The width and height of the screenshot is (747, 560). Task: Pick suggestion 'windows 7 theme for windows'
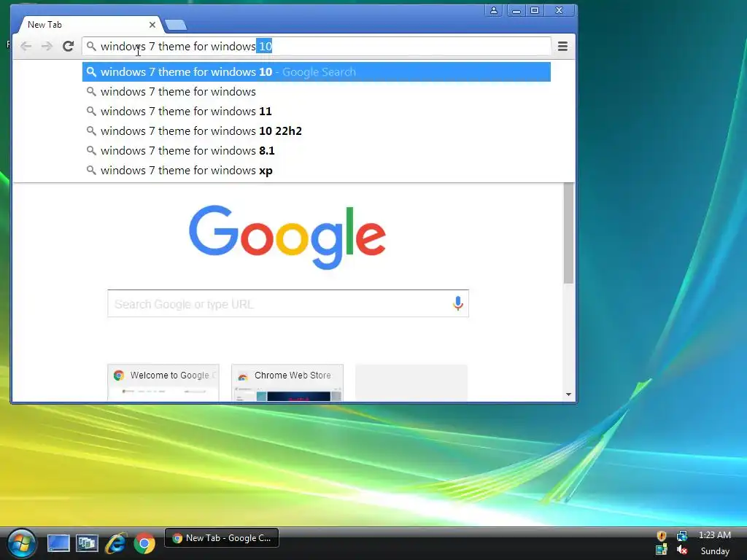click(x=317, y=91)
